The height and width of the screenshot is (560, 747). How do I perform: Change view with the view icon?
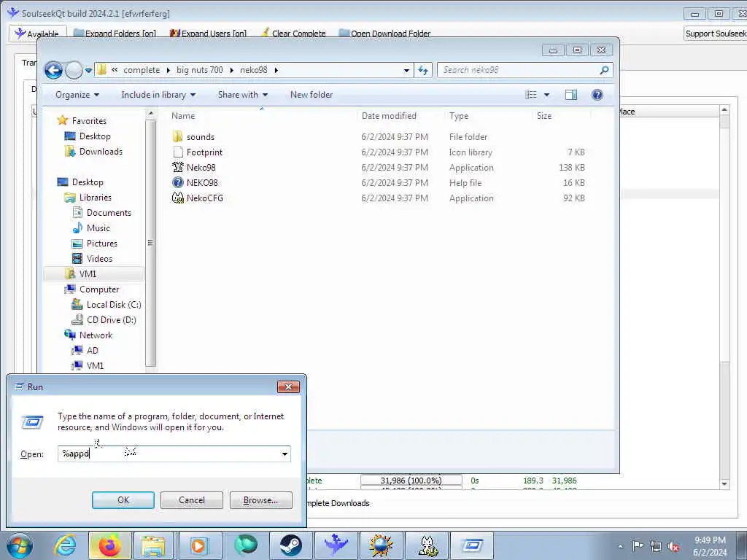pyautogui.click(x=531, y=95)
